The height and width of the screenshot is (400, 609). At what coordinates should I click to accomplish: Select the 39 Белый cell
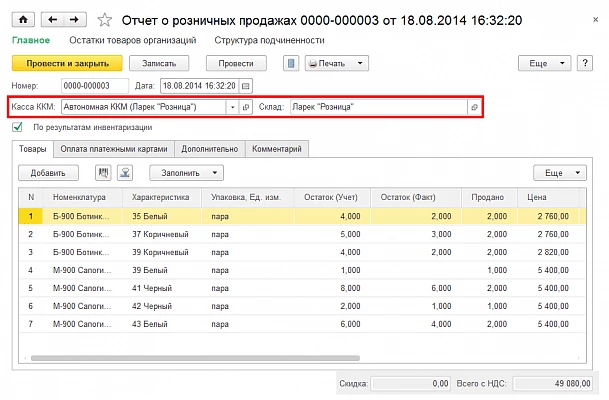click(162, 270)
